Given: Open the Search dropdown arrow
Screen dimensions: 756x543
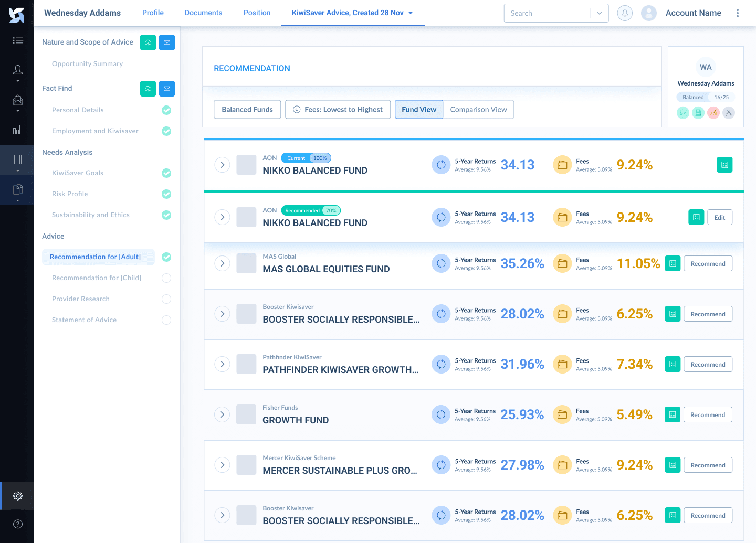Looking at the screenshot, I should (600, 13).
